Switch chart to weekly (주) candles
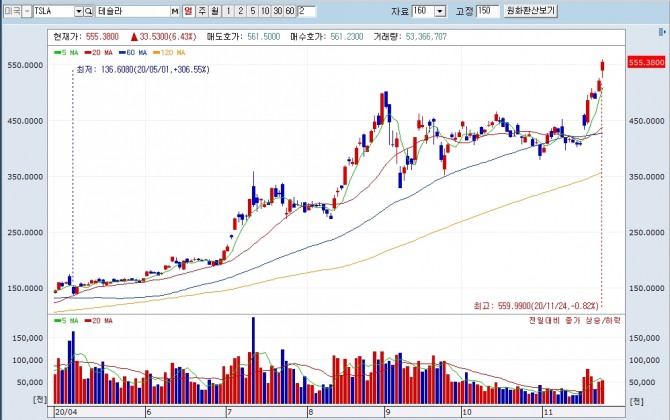 (x=201, y=11)
